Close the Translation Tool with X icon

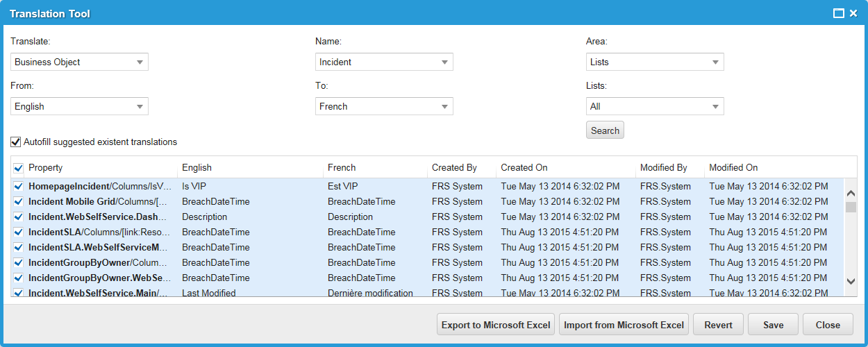pyautogui.click(x=853, y=13)
